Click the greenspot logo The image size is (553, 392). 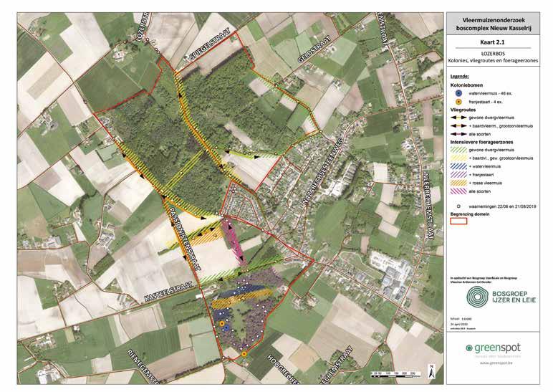click(493, 348)
